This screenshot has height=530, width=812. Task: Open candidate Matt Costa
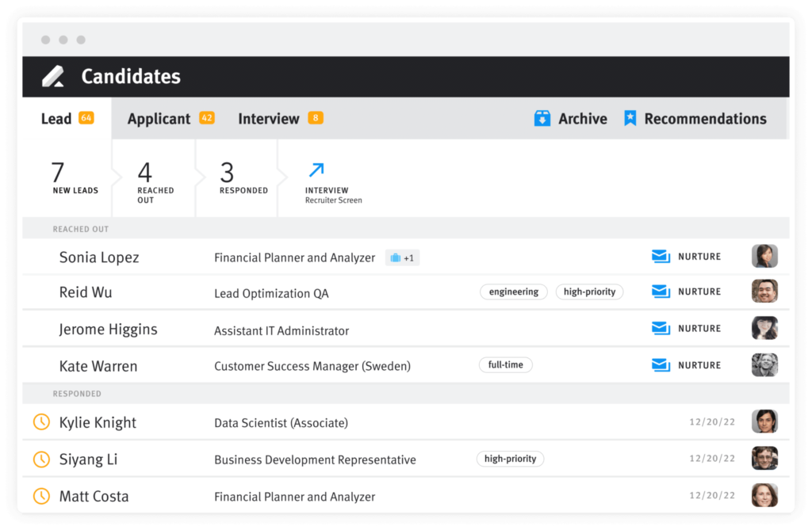[94, 497]
